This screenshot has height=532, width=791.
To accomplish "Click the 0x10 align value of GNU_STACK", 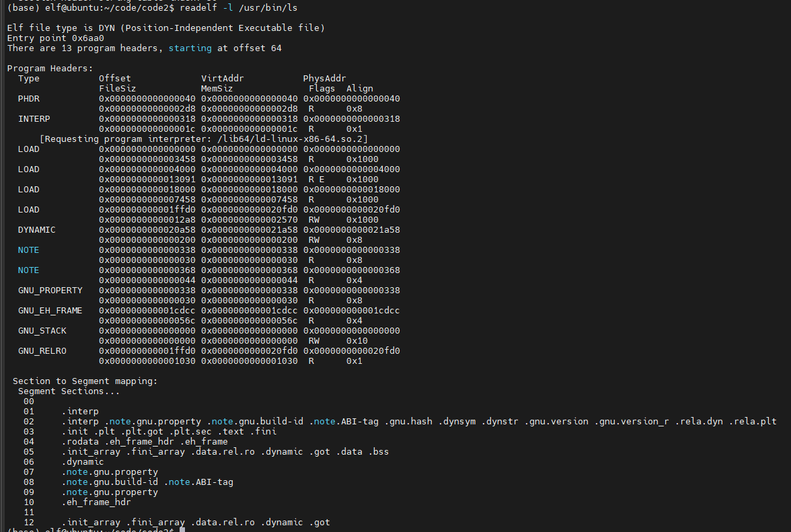I will pyautogui.click(x=357, y=341).
